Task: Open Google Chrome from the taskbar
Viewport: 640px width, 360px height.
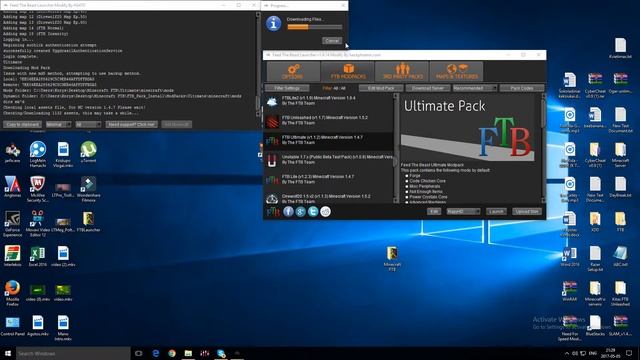Action: (x=172, y=353)
